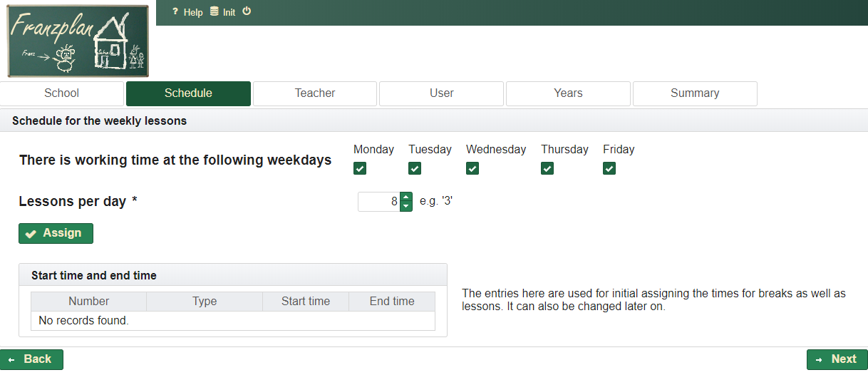Open the User tab
868x375 pixels.
pos(442,93)
